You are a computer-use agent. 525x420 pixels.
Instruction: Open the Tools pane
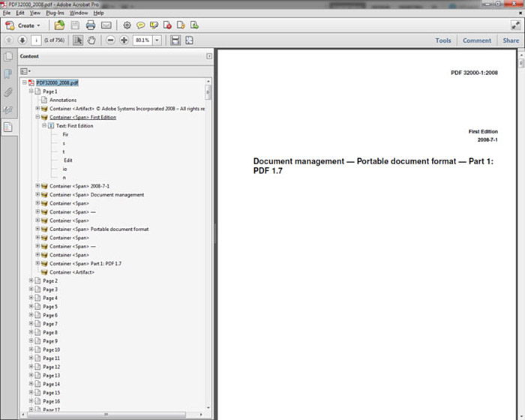[443, 40]
